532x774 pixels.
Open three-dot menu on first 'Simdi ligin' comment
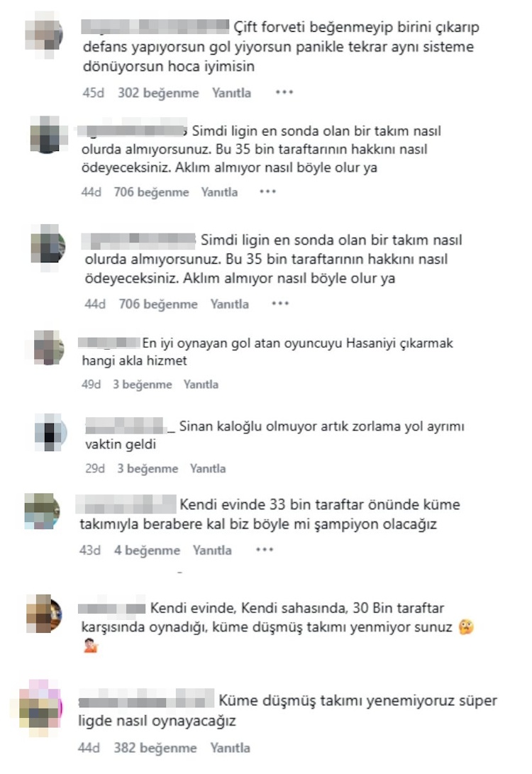click(x=267, y=192)
